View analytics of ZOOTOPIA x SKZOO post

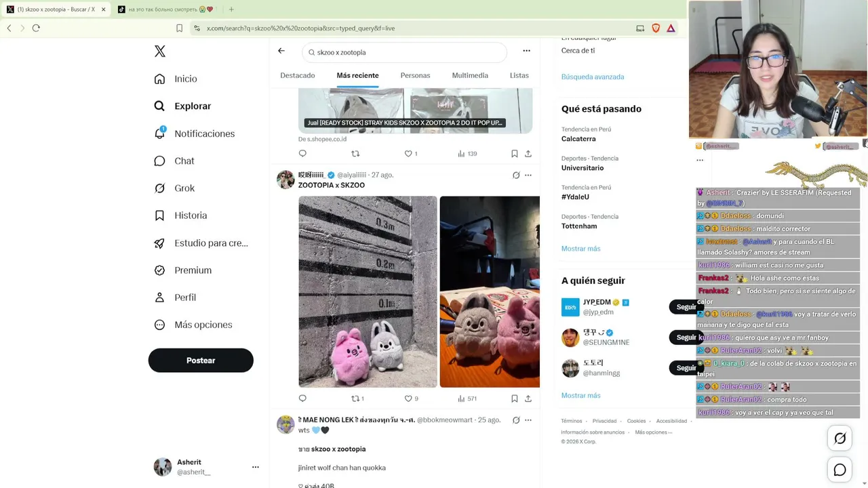coord(467,399)
